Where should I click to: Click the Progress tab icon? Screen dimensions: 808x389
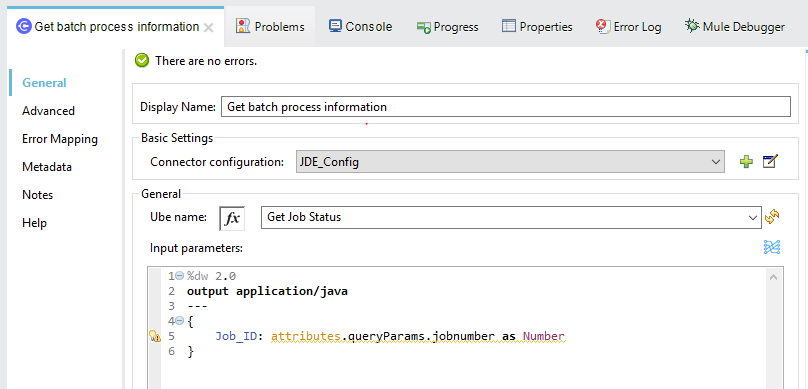[x=424, y=27]
